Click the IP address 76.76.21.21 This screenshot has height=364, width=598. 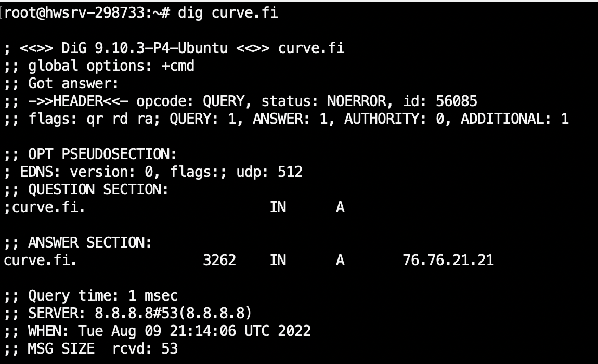(448, 260)
